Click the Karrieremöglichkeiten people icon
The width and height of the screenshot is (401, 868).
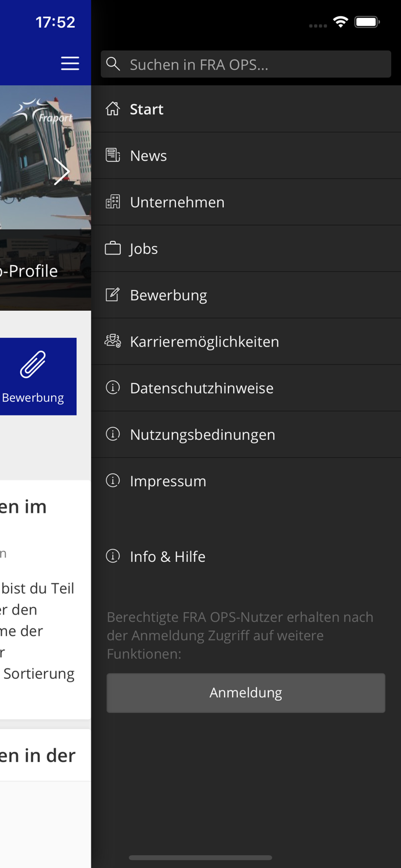pos(113,341)
